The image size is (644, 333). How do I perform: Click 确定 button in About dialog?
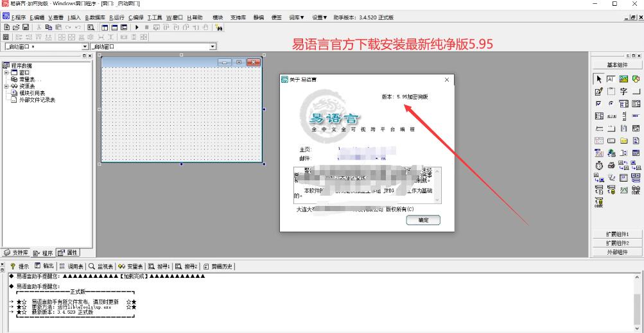423,220
